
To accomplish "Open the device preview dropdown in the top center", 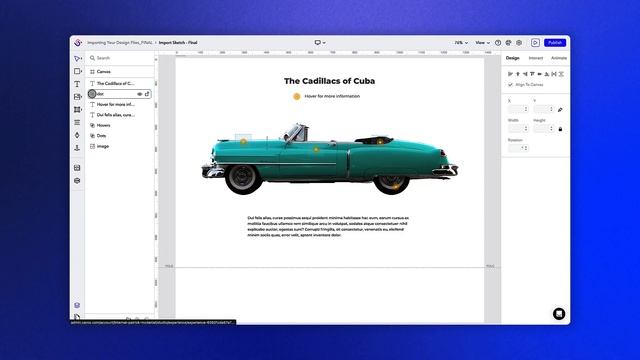I will pos(320,42).
